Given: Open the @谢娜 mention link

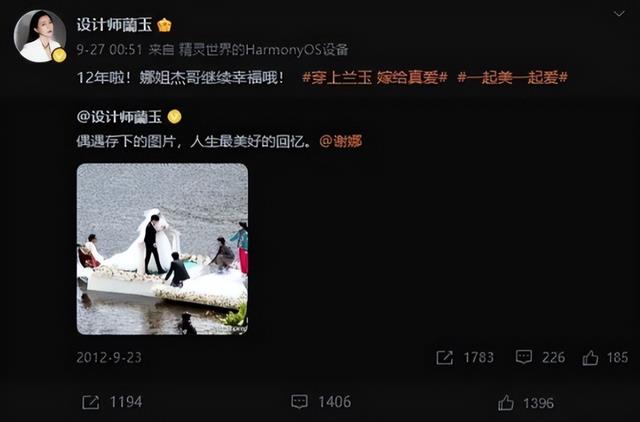Looking at the screenshot, I should 341,141.
